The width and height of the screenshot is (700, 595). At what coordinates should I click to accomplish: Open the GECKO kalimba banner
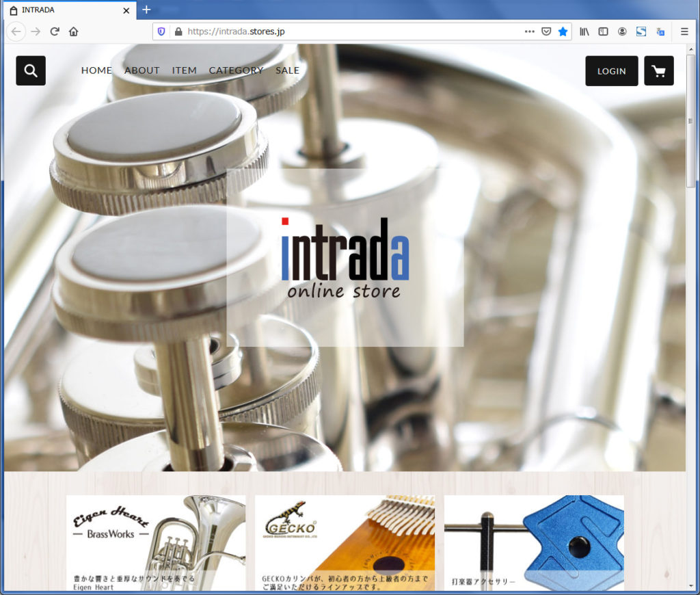[345, 543]
